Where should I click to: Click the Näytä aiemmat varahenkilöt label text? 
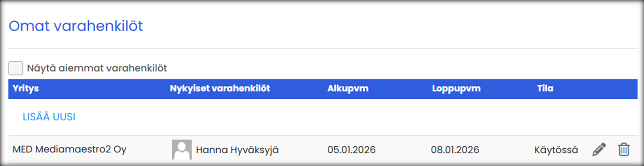click(97, 68)
